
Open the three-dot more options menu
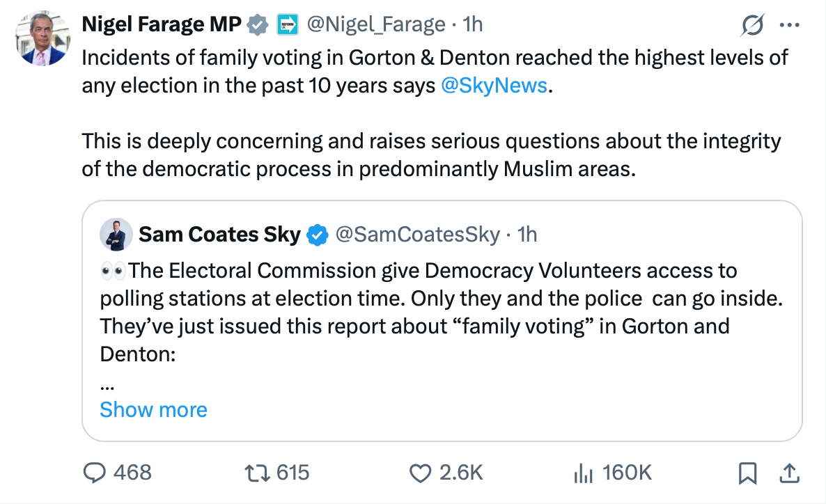(x=789, y=25)
